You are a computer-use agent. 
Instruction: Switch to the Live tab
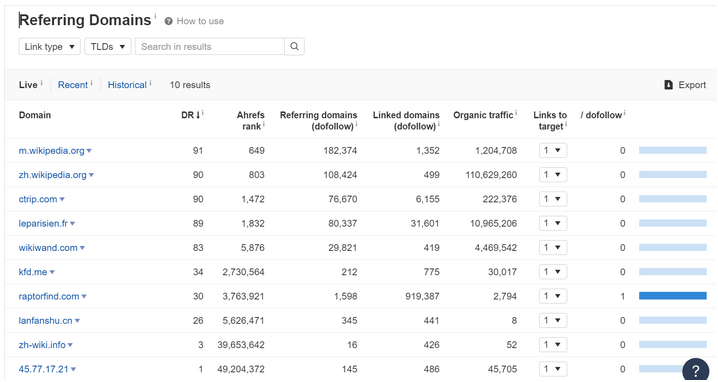[28, 85]
